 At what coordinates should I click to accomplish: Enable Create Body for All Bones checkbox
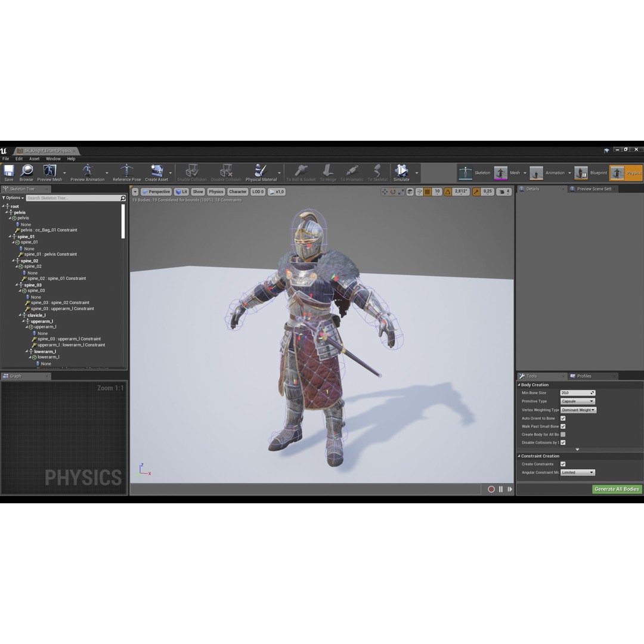click(563, 435)
